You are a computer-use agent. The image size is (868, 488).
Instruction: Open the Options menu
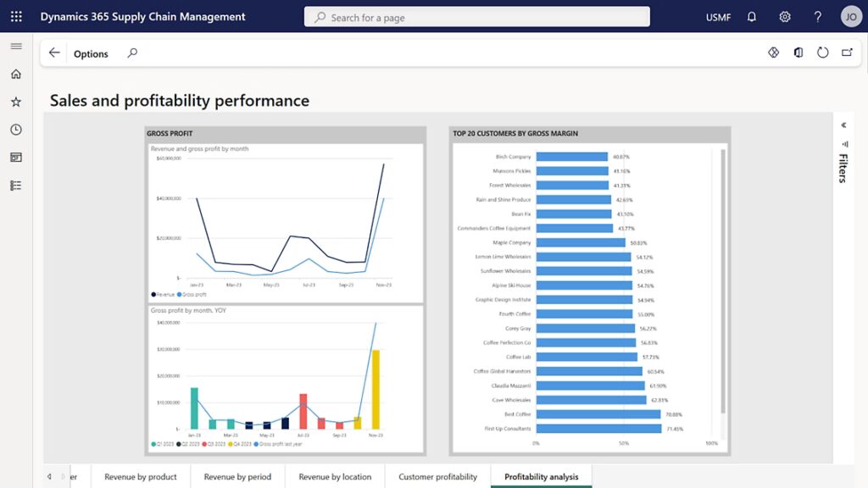tap(91, 53)
